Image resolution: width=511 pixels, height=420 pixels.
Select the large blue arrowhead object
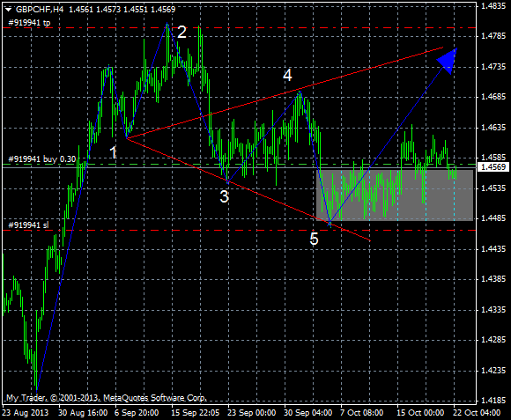tap(448, 60)
